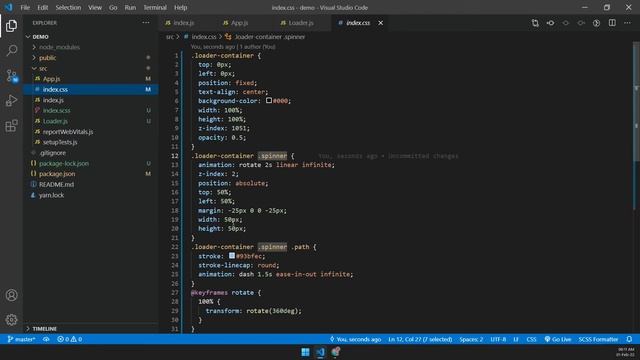
Task: Open setupTests.js in explorer
Action: click(60, 142)
